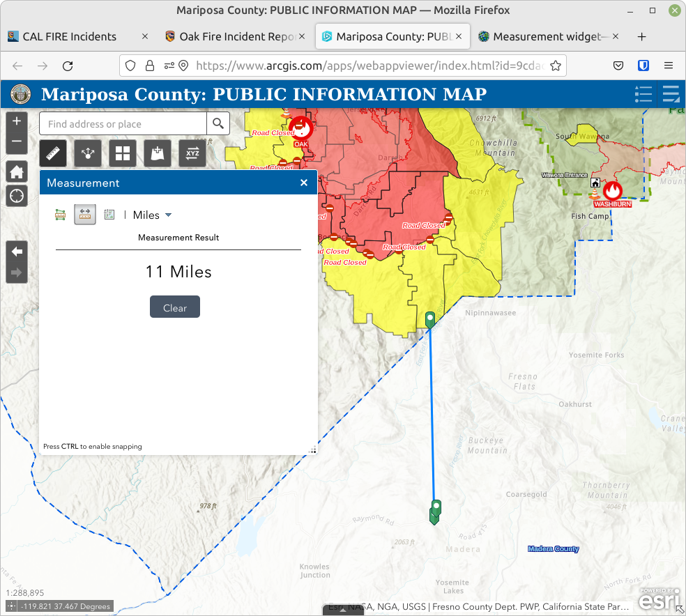
Task: Select the Location measurement tool
Action: point(109,215)
